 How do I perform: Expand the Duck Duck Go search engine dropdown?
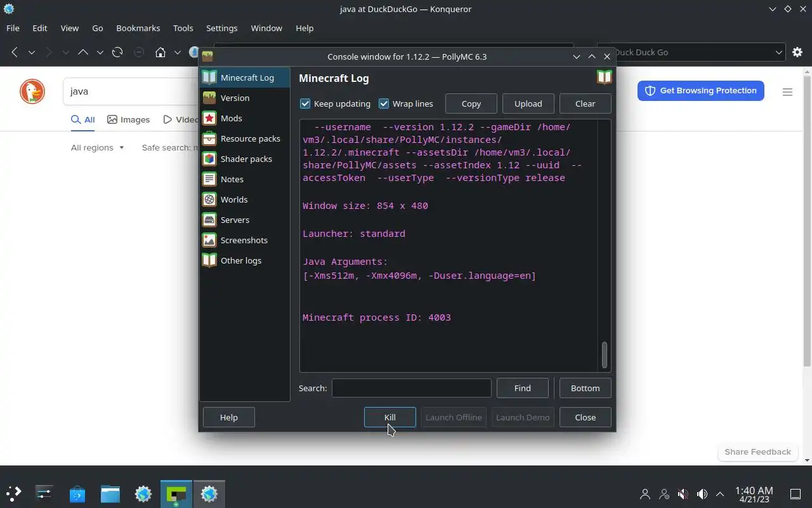(x=779, y=52)
